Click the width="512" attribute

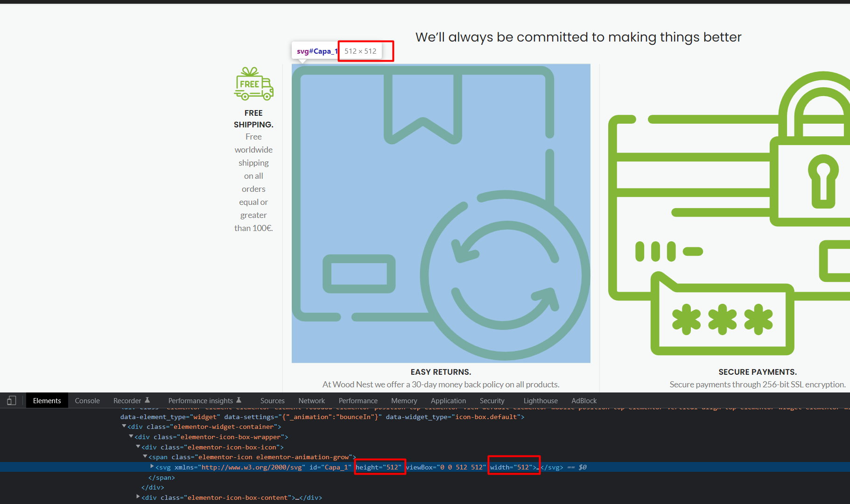point(511,467)
